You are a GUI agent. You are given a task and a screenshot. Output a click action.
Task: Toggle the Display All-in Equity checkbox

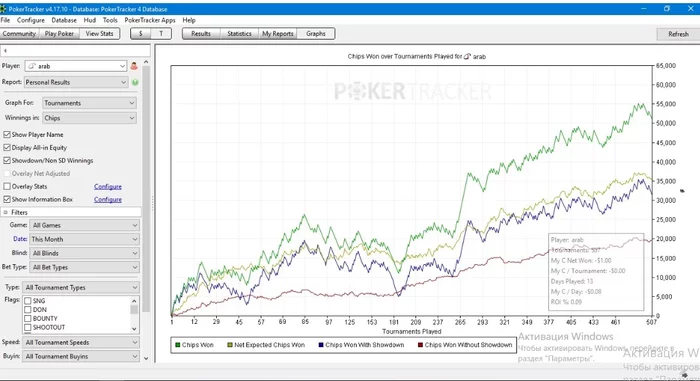point(7,147)
